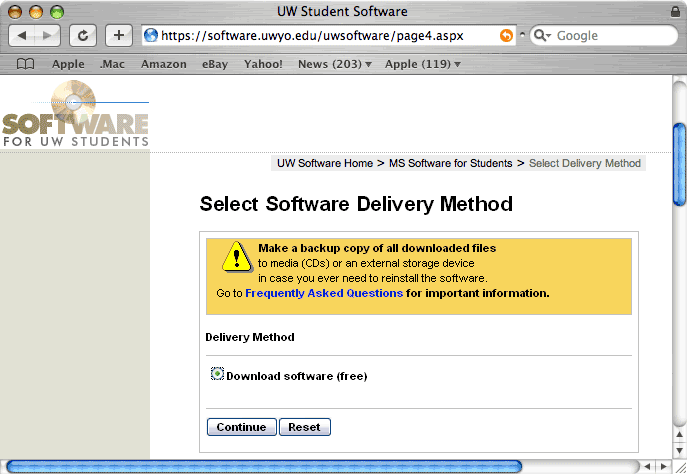The height and width of the screenshot is (474, 687).
Task: Click the horizontal scrollbar left arrow
Action: (647, 467)
